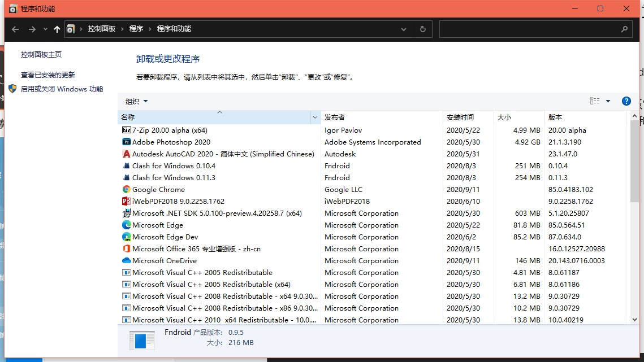Sort by the 名称 column header
Image resolution: width=644 pixels, height=362 pixels.
214,117
